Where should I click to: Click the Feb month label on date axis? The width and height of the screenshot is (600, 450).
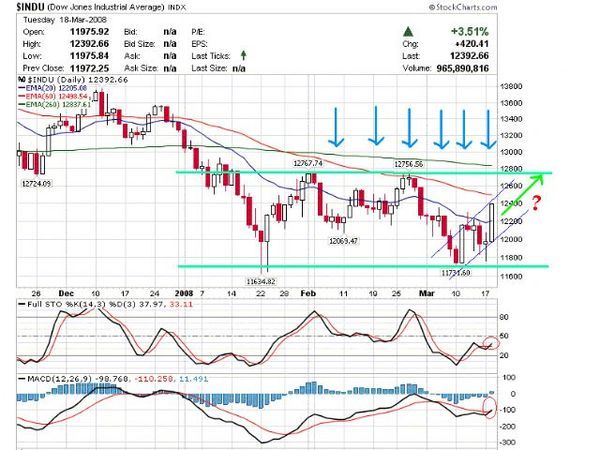click(308, 293)
